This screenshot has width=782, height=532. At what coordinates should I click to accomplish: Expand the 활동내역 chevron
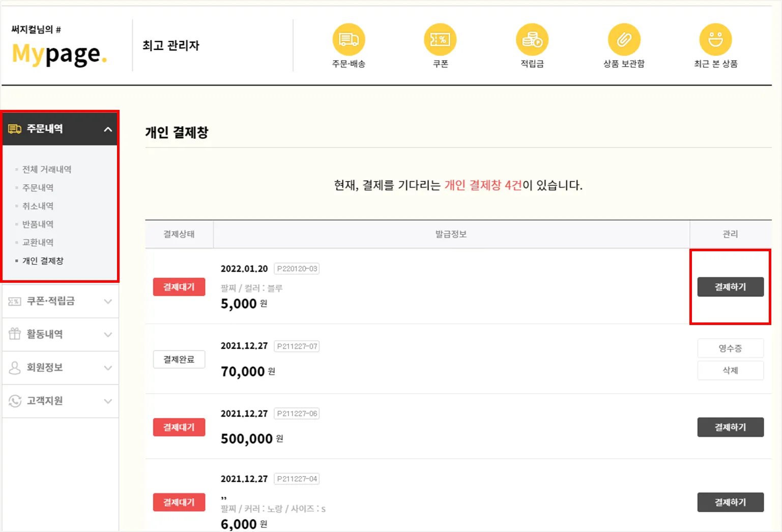coord(108,335)
